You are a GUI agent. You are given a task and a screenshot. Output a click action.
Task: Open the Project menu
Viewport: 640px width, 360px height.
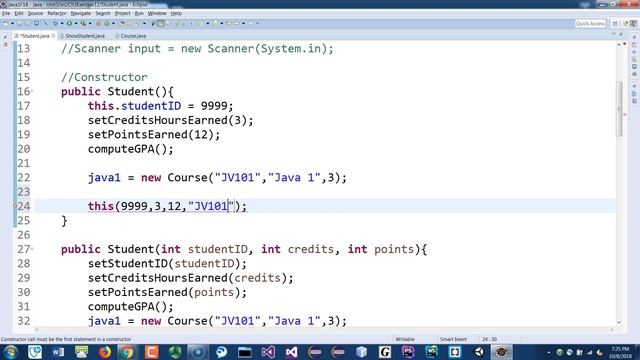(x=122, y=13)
